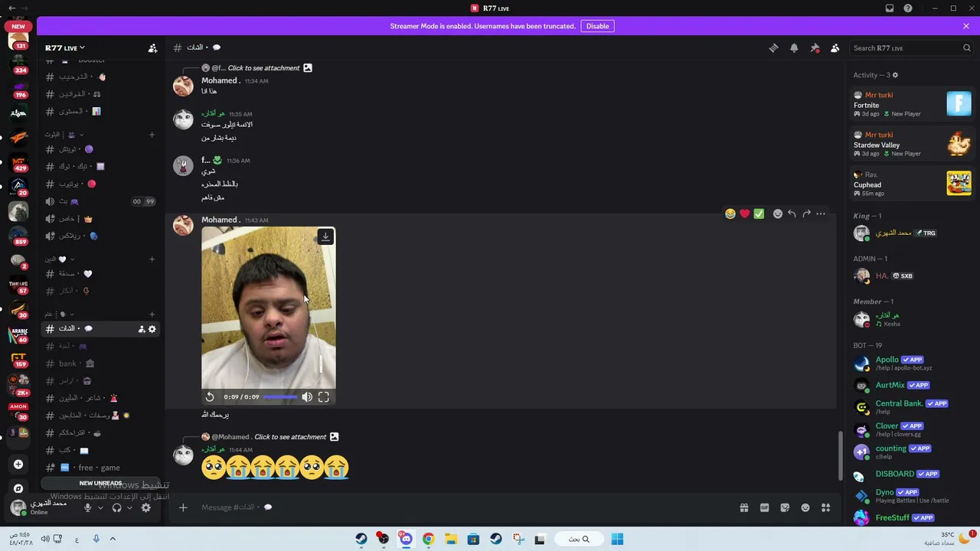Open attachment upload plus button

point(183,507)
